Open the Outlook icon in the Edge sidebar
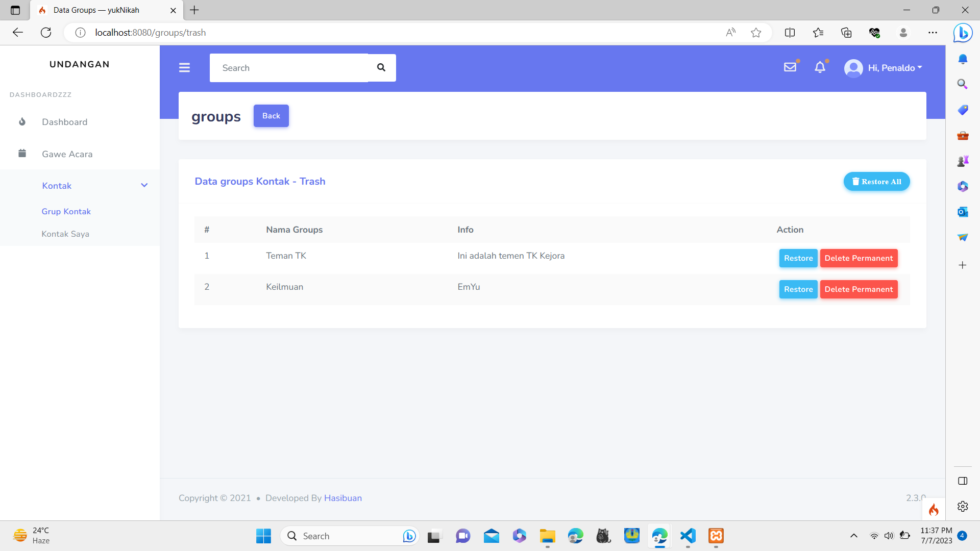 pyautogui.click(x=963, y=212)
